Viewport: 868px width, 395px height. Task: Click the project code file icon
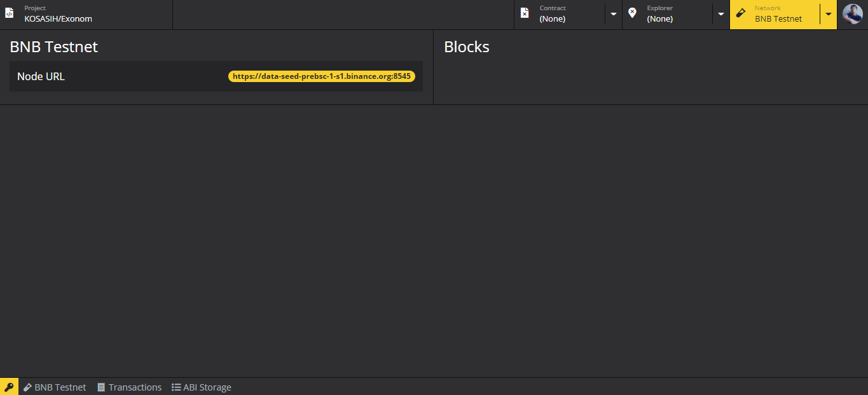(x=9, y=13)
